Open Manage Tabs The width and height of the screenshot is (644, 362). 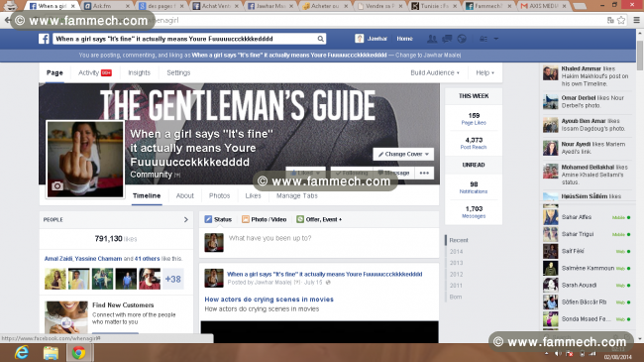tap(297, 195)
